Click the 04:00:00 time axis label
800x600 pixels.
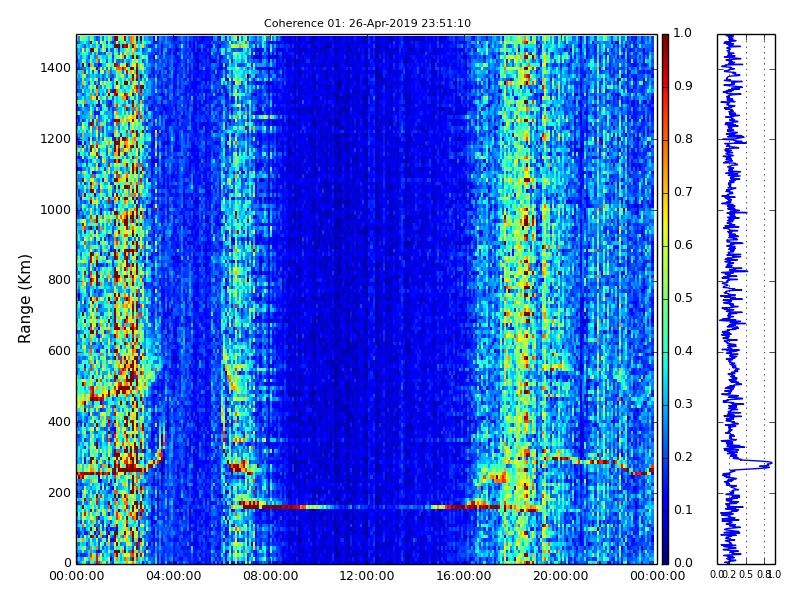coord(173,576)
